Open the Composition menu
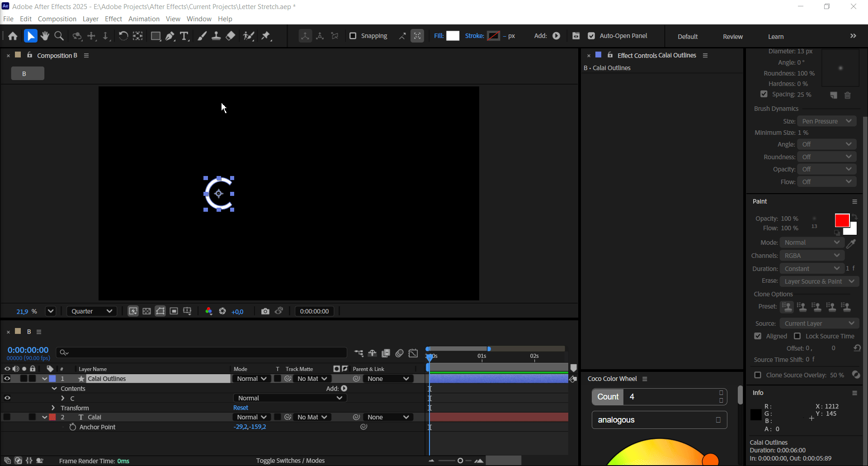 tap(57, 19)
